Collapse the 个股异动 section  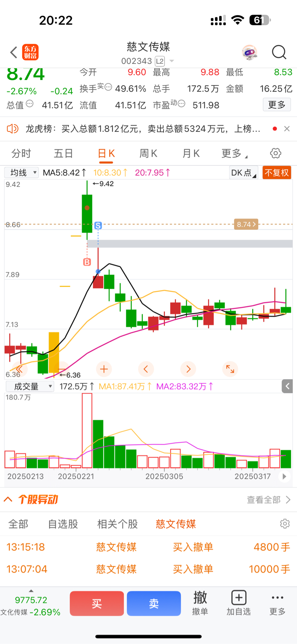click(8, 499)
